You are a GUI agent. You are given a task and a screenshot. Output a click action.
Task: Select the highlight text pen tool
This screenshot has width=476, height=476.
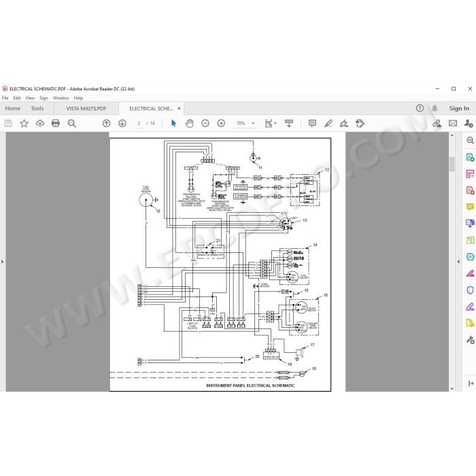328,123
